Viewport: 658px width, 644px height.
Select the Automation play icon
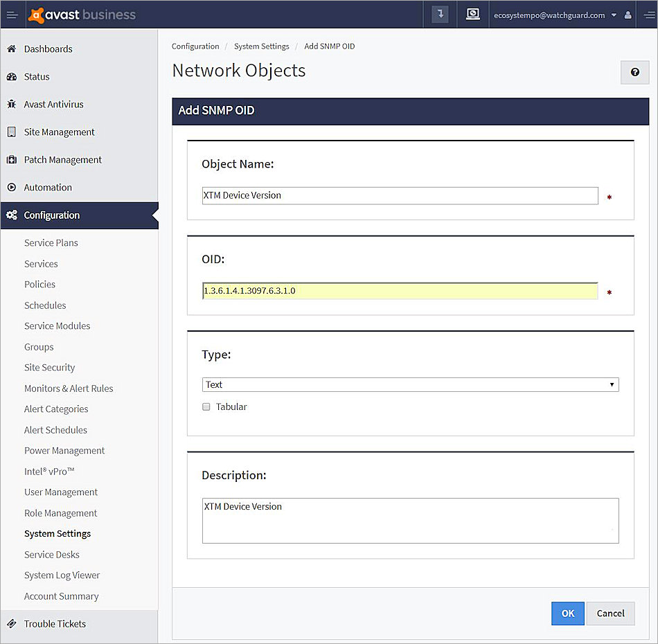[12, 187]
